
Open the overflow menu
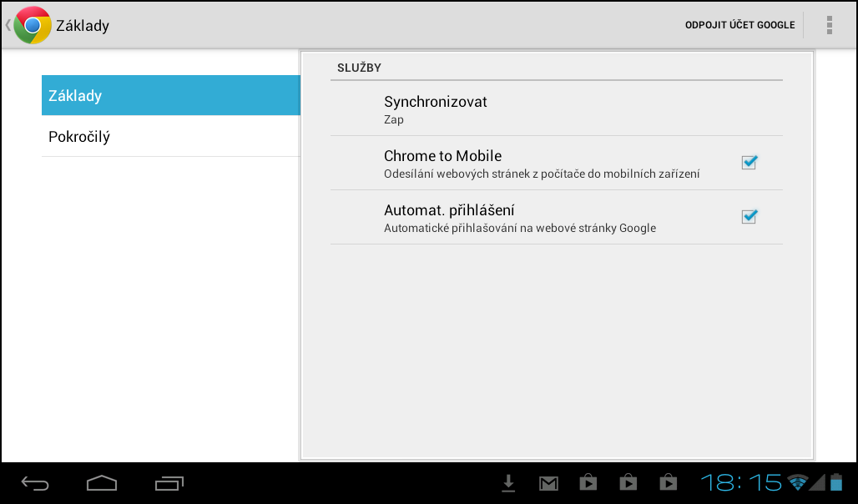tap(830, 24)
